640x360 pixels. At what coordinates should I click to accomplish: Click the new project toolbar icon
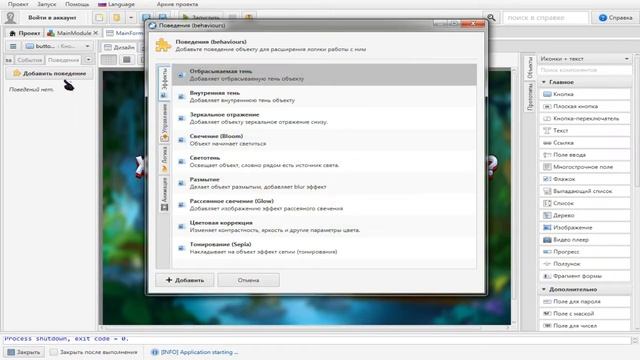99,18
